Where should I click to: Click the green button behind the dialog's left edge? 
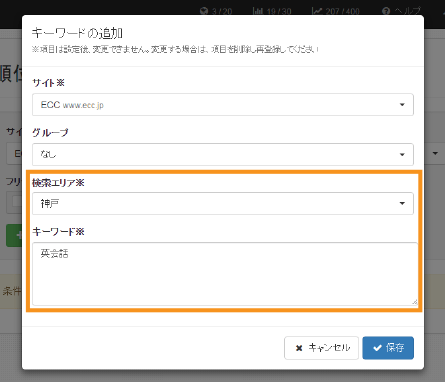tap(14, 235)
